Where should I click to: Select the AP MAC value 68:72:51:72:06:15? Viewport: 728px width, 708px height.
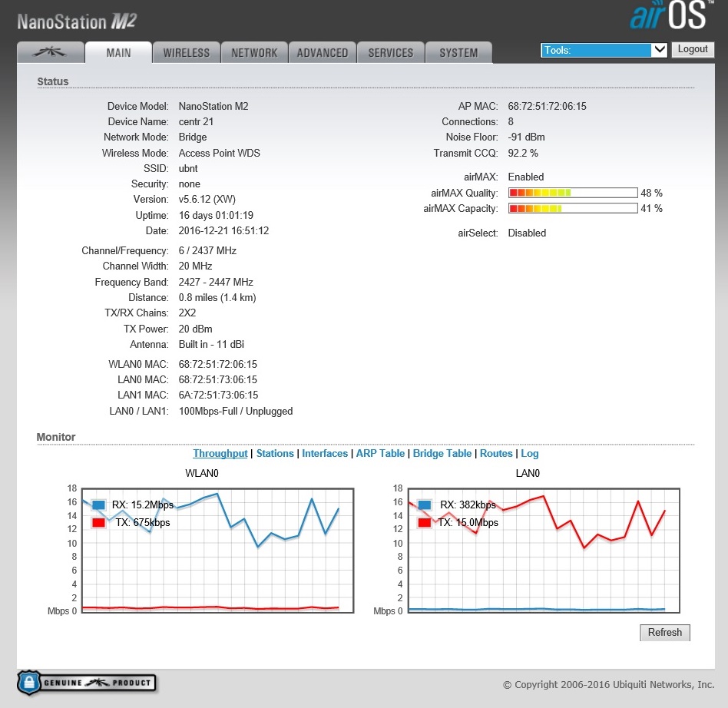click(547, 106)
